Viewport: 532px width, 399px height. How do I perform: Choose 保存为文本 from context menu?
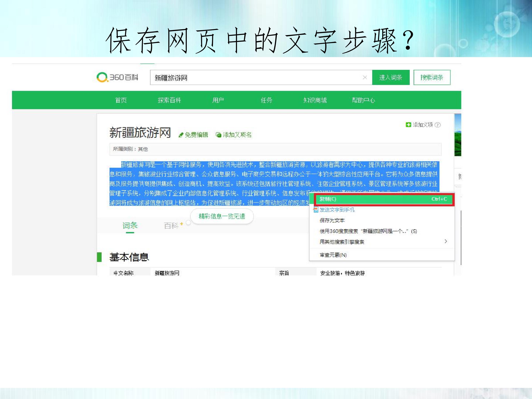[332, 220]
